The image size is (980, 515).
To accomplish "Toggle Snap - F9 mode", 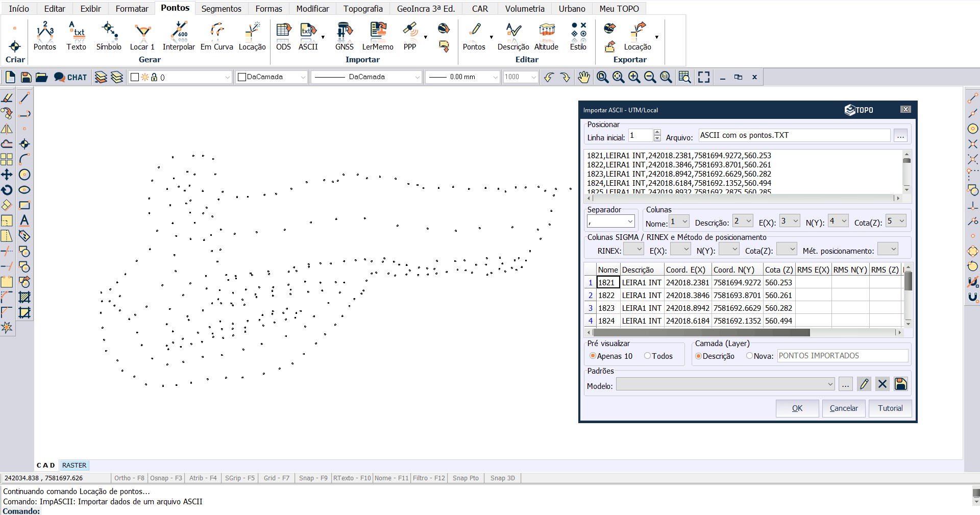I will click(x=313, y=478).
